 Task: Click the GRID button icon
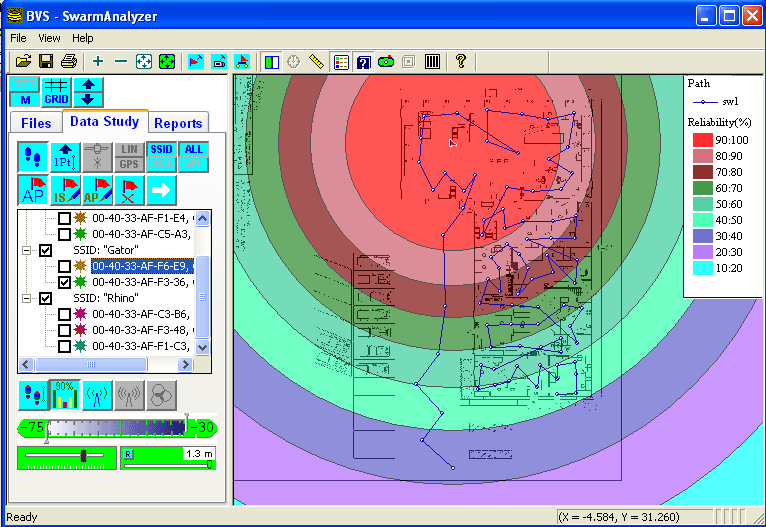56,92
